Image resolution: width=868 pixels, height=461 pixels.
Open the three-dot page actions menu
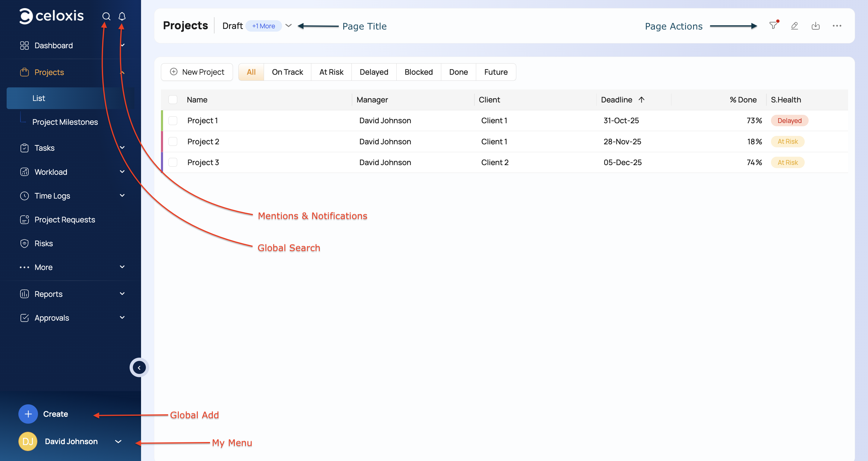(837, 26)
